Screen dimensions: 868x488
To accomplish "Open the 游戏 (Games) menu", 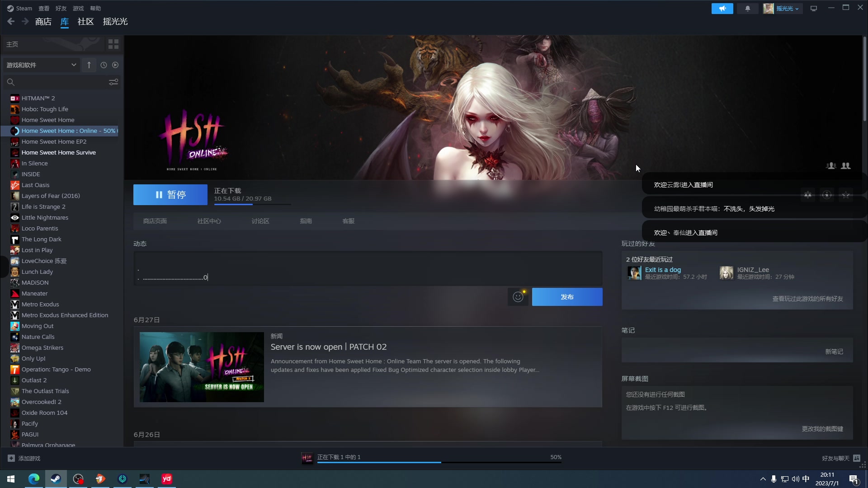I will 78,8.
